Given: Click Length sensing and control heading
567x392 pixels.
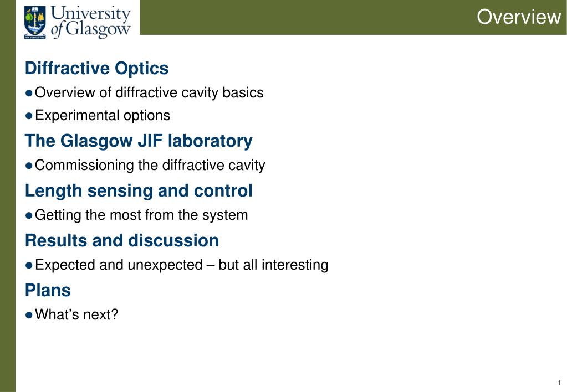Looking at the screenshot, I should pos(139,191).
